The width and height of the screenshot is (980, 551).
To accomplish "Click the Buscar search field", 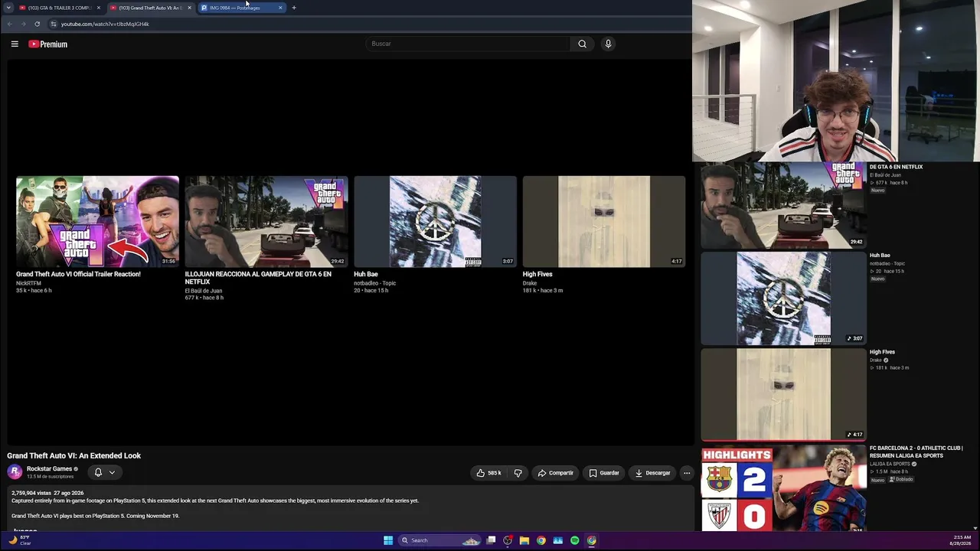I will click(x=468, y=44).
